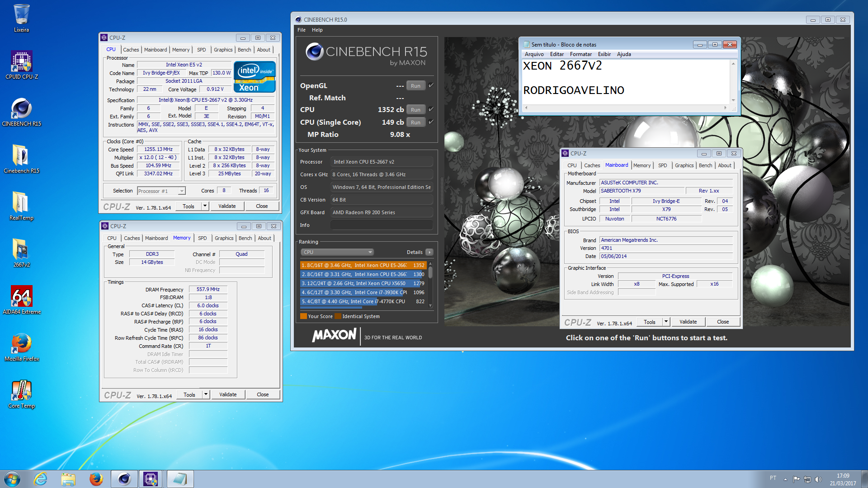Click the Notepad horizontal scrollbar
The image size is (868, 488).
point(626,108)
